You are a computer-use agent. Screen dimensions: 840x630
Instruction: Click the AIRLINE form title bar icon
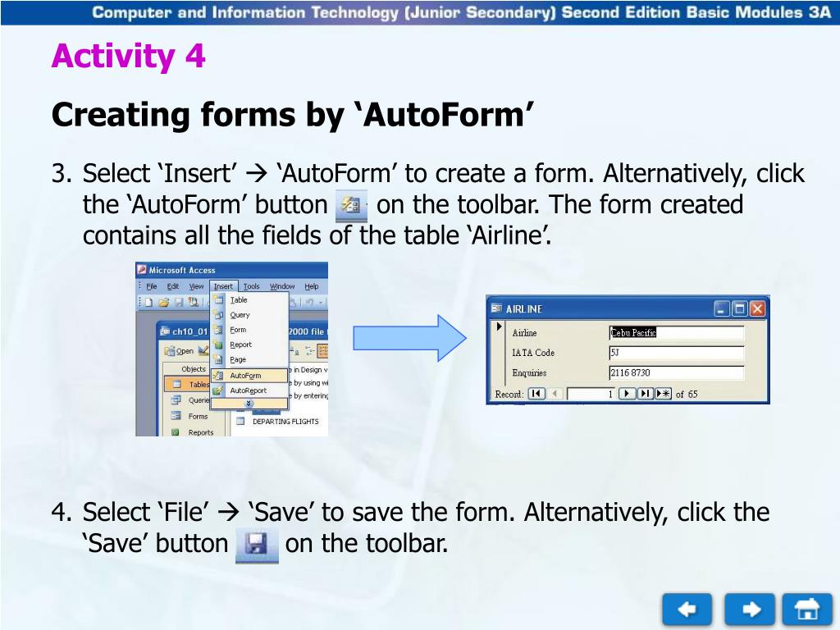496,308
